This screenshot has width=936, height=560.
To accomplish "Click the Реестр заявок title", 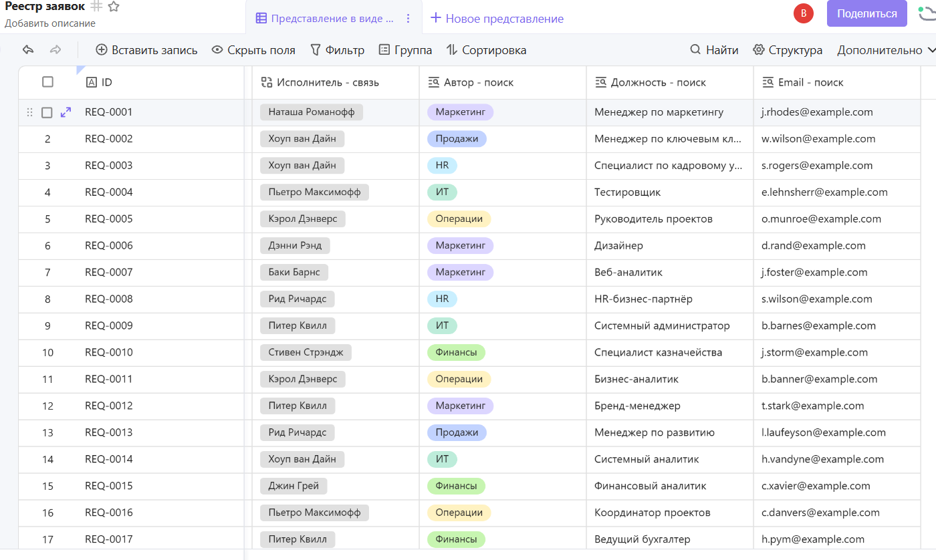I will pos(45,7).
